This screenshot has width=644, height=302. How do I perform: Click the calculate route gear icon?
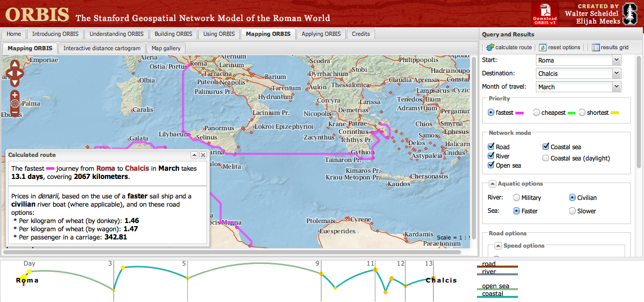tap(490, 47)
